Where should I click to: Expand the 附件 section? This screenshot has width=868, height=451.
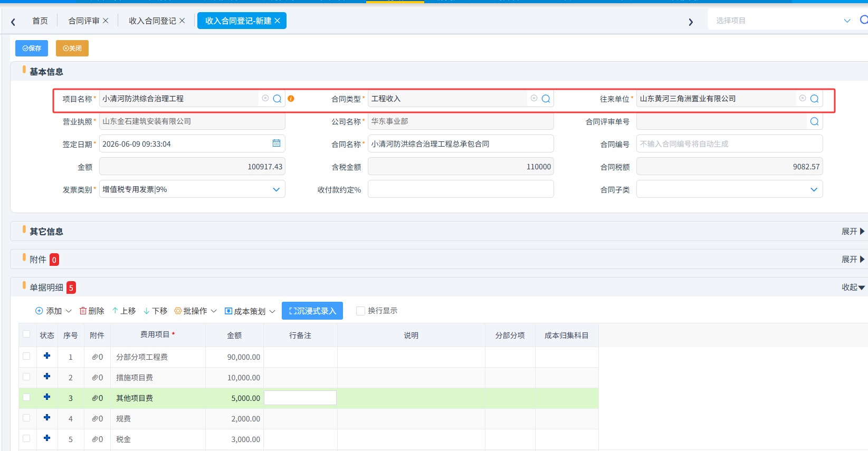coord(853,259)
